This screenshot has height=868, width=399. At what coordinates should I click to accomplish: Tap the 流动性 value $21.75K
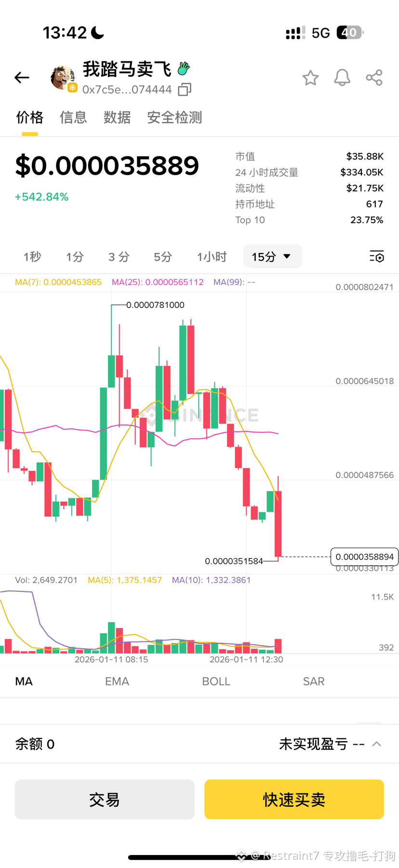pos(365,188)
